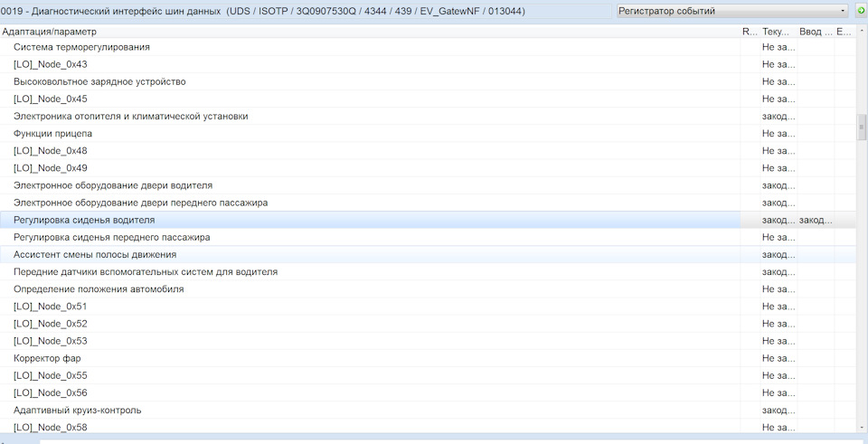Select Электронное оборудование двери водителя row

tap(428, 185)
